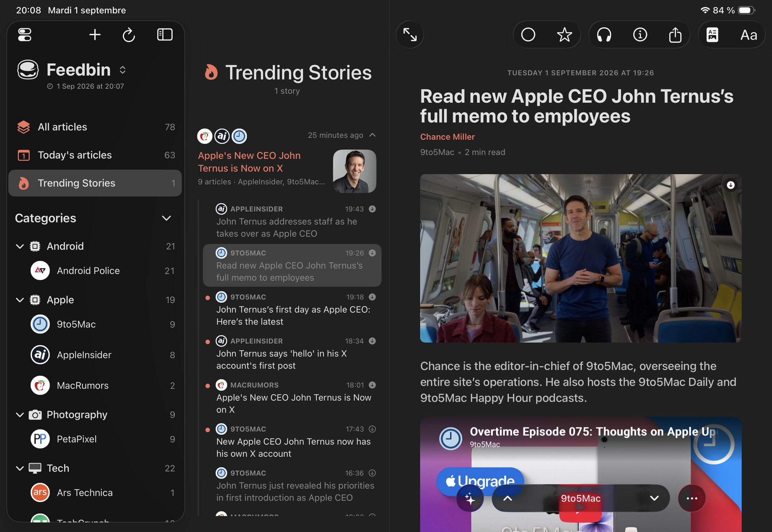The width and height of the screenshot is (772, 532).
Task: Star the current article
Action: point(564,35)
